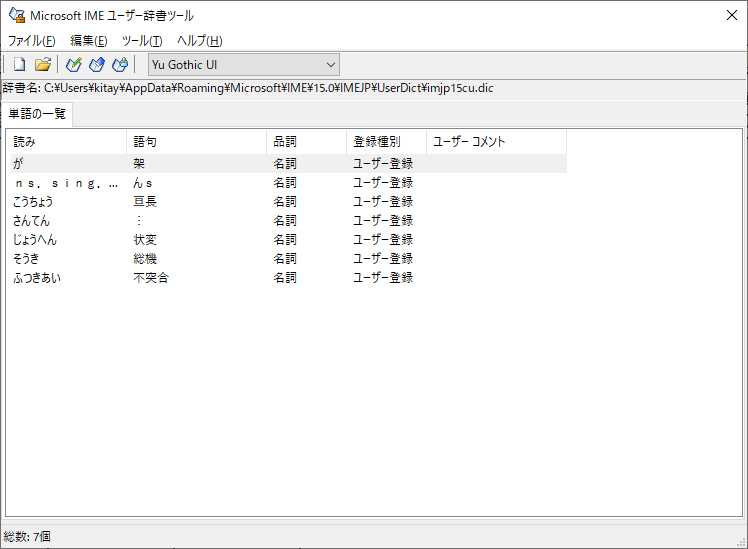Click the phrase んｓ in the list
748x549 pixels.
coord(143,183)
